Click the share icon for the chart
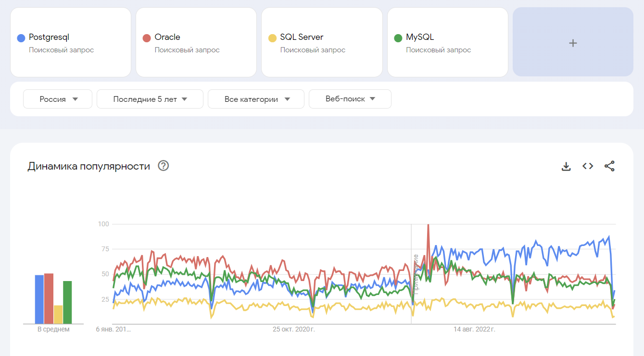 (x=609, y=166)
